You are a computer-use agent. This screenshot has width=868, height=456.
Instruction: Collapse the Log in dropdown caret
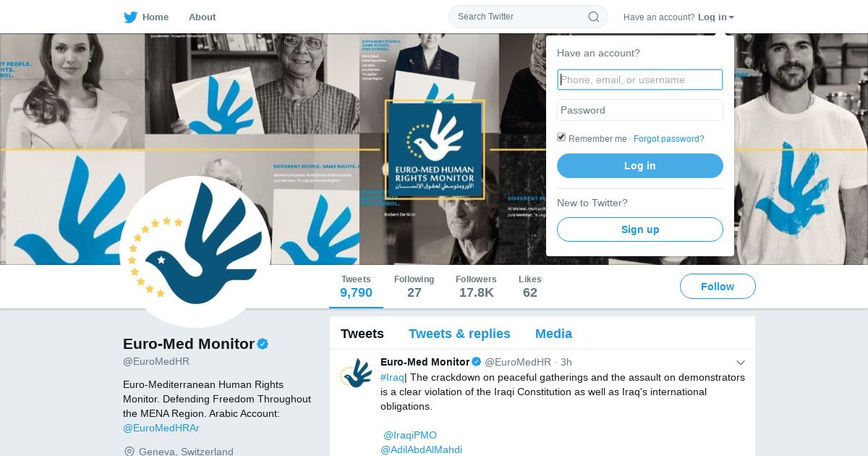click(x=731, y=17)
